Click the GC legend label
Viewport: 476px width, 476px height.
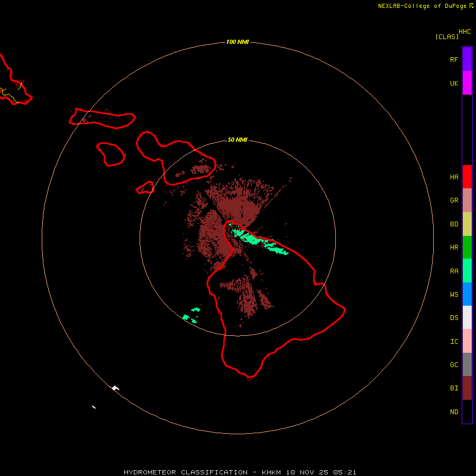[x=454, y=364]
